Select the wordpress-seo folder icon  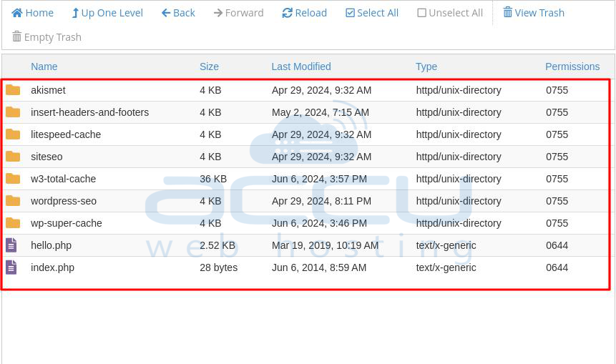click(13, 201)
